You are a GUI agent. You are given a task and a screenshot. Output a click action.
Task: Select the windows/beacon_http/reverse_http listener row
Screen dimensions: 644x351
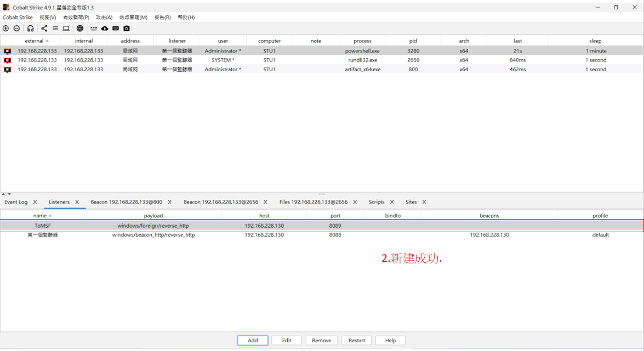322,235
